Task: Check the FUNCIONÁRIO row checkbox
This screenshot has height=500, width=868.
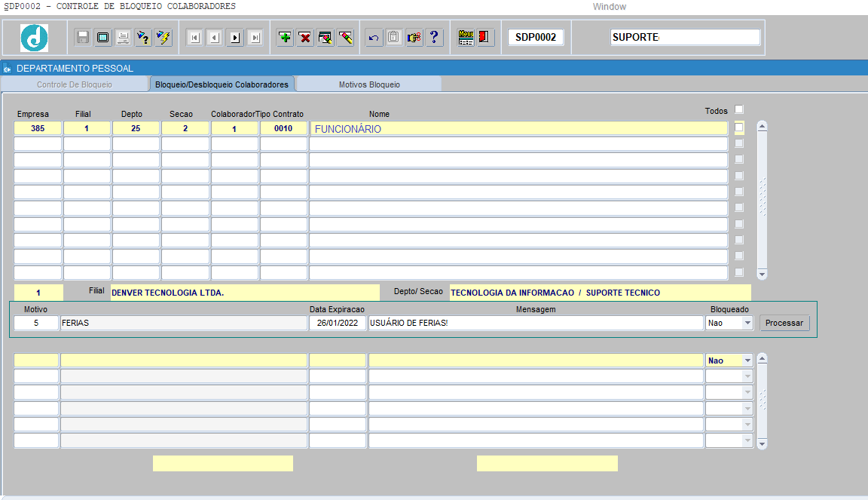Action: click(x=739, y=127)
